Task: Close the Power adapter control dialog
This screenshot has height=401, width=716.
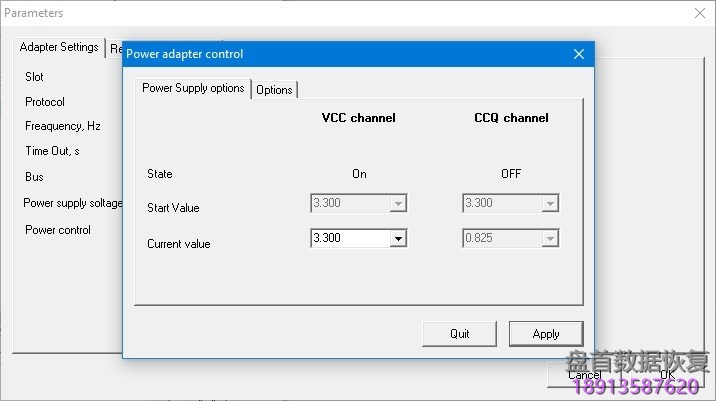Action: click(578, 54)
